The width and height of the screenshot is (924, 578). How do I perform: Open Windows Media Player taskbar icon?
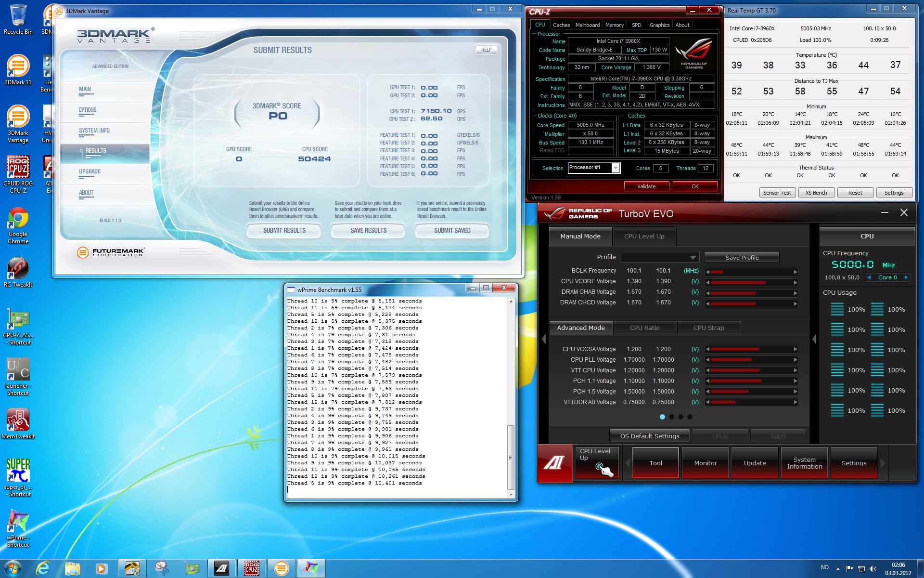pyautogui.click(x=102, y=569)
